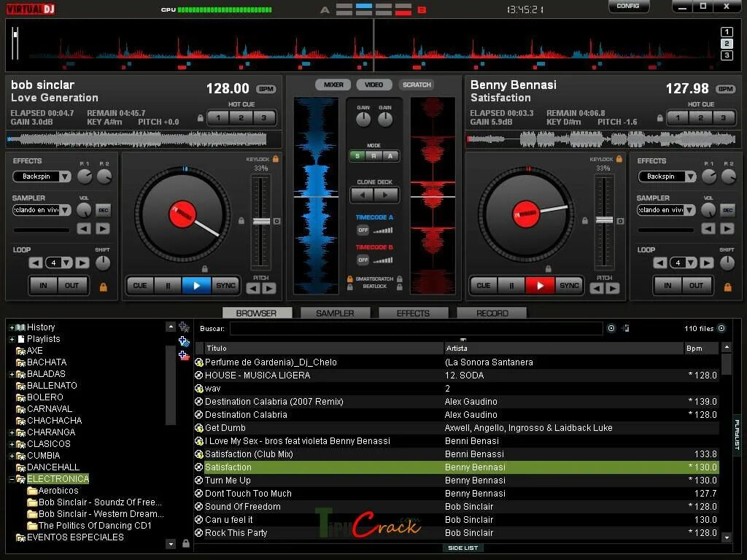Enable scratch mode S button
This screenshot has height=560, width=747.
[x=357, y=156]
